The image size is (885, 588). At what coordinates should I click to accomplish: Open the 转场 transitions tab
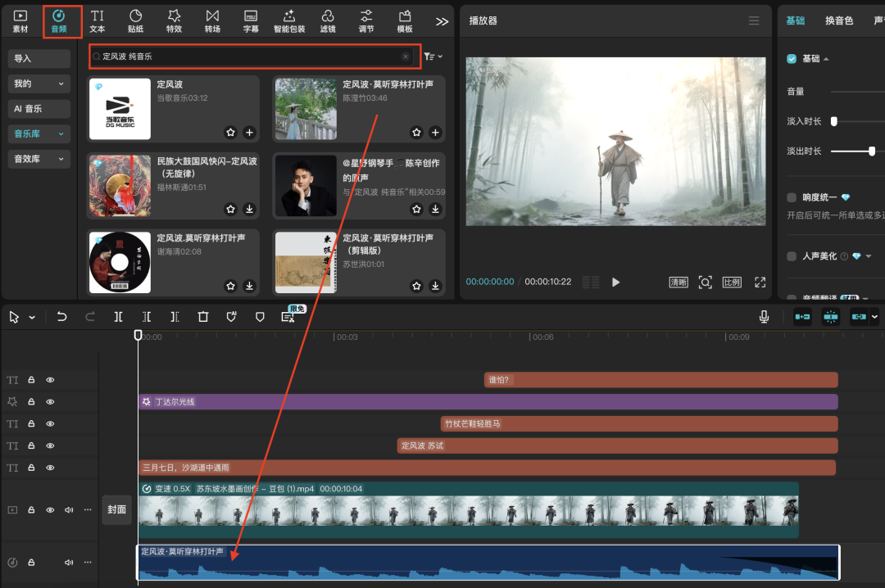point(212,20)
